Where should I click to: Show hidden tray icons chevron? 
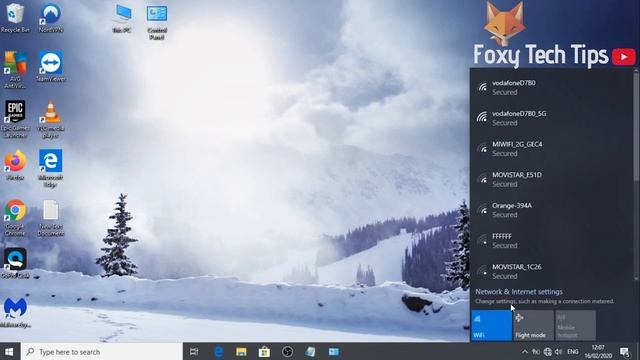click(x=524, y=351)
